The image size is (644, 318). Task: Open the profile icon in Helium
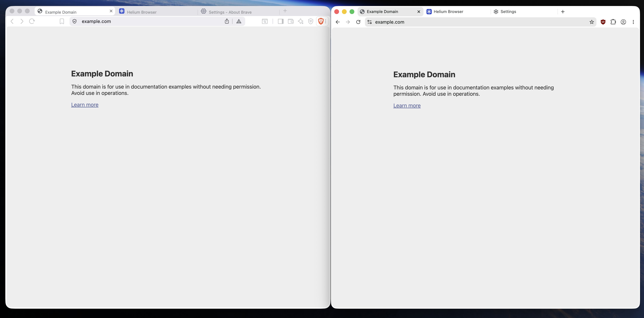[623, 22]
